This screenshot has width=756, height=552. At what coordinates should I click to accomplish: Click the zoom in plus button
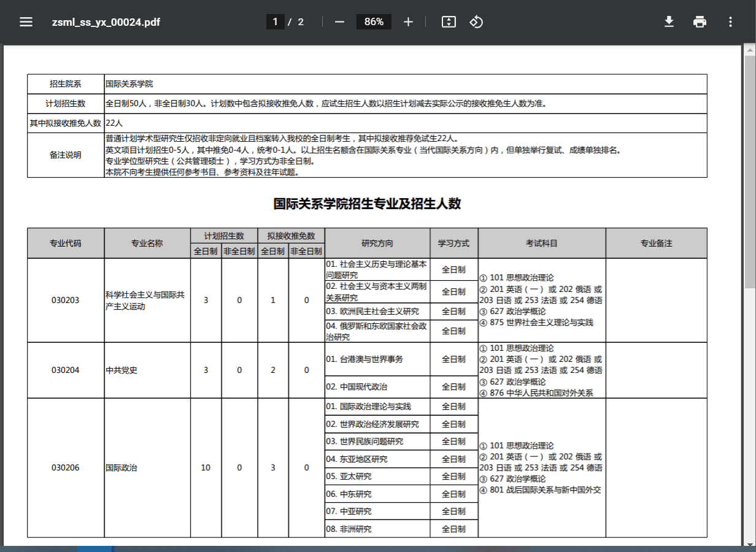408,22
